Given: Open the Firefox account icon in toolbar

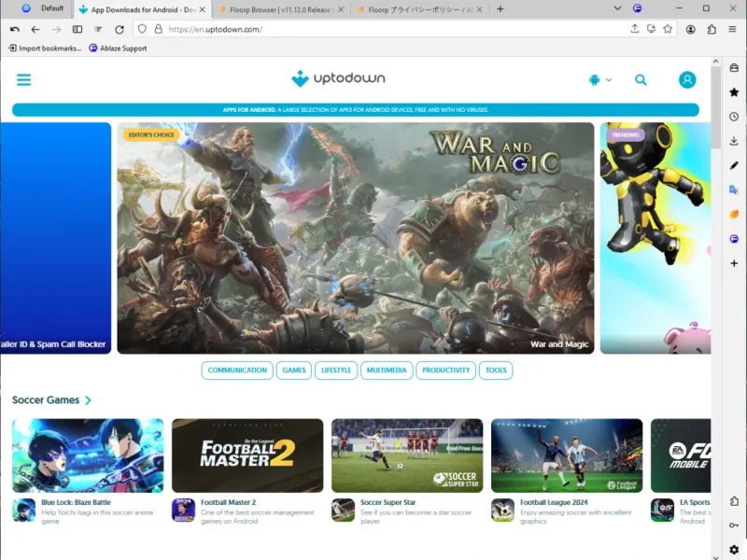Looking at the screenshot, I should (x=690, y=30).
